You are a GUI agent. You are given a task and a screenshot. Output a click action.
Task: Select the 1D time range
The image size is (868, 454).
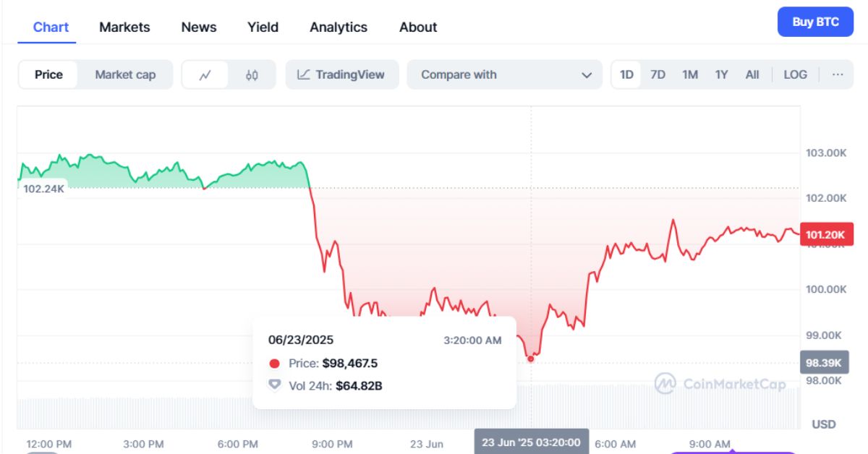(626, 74)
